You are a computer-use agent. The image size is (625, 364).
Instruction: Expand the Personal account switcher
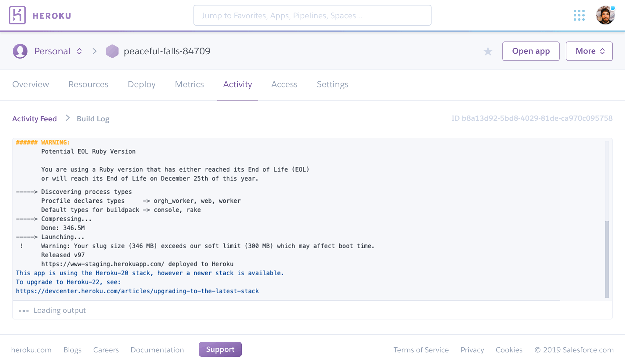click(79, 51)
